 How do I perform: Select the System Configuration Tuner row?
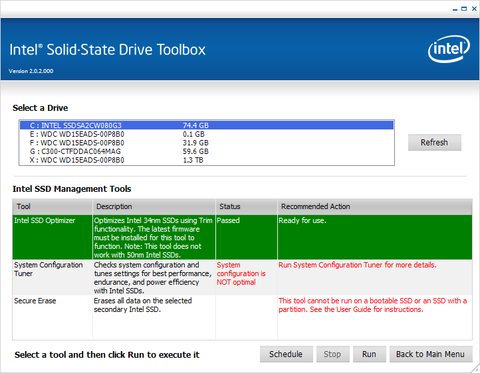(x=242, y=277)
